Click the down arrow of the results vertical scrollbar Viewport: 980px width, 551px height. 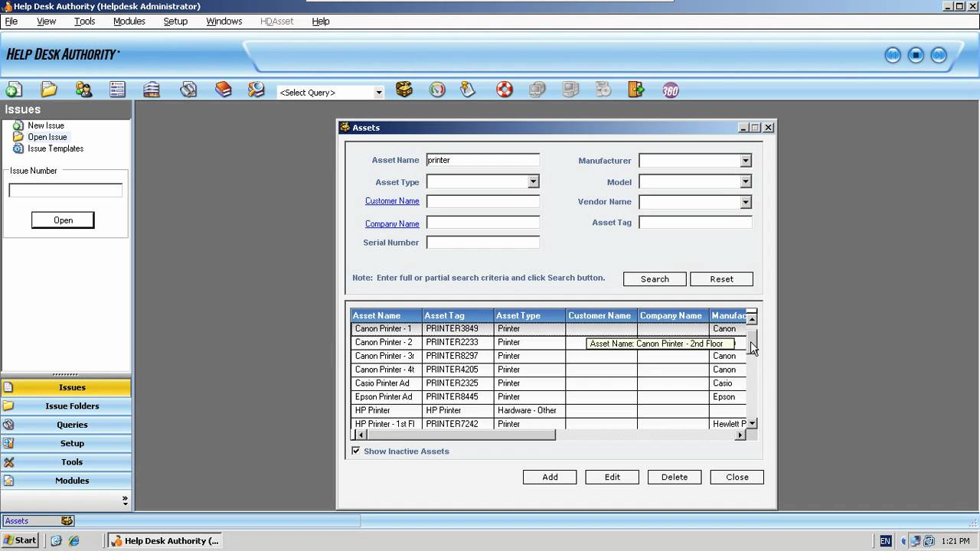pyautogui.click(x=752, y=423)
